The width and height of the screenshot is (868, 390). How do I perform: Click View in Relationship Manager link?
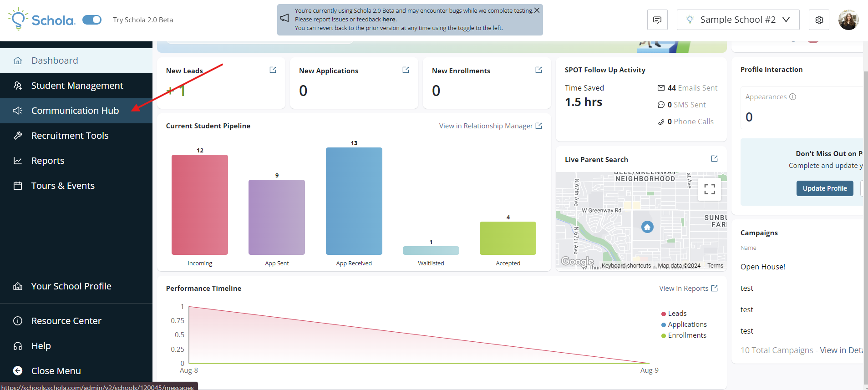point(490,126)
